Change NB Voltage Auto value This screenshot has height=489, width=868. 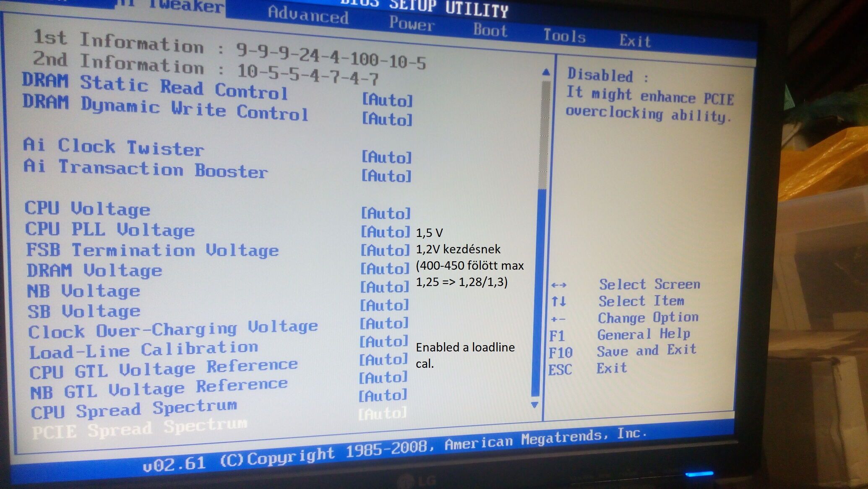point(384,287)
